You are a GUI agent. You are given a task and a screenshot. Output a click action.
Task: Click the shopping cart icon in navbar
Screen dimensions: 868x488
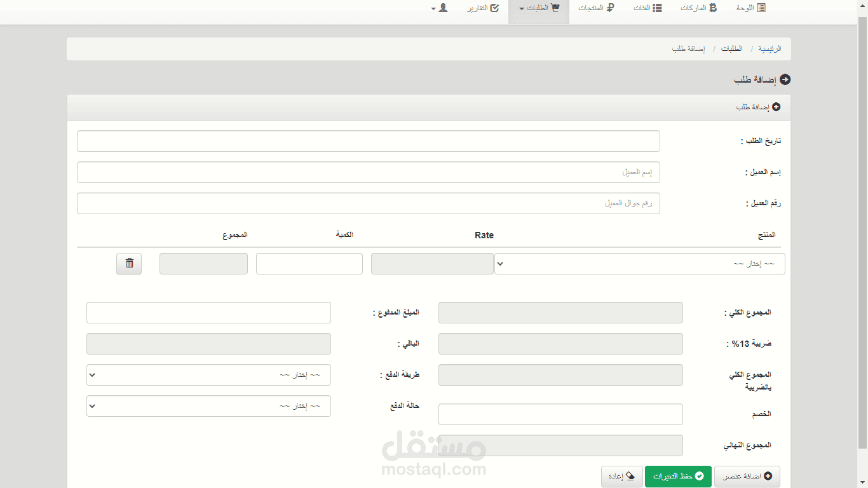(x=555, y=8)
